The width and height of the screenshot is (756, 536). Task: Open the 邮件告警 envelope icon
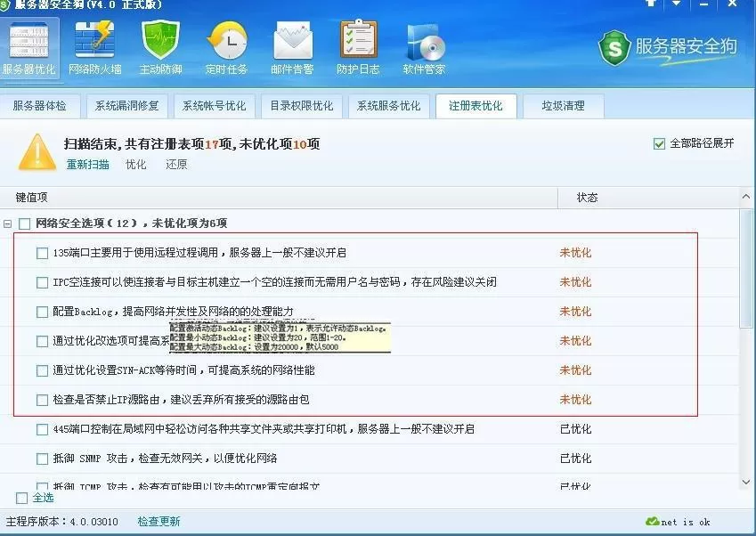pyautogui.click(x=293, y=48)
